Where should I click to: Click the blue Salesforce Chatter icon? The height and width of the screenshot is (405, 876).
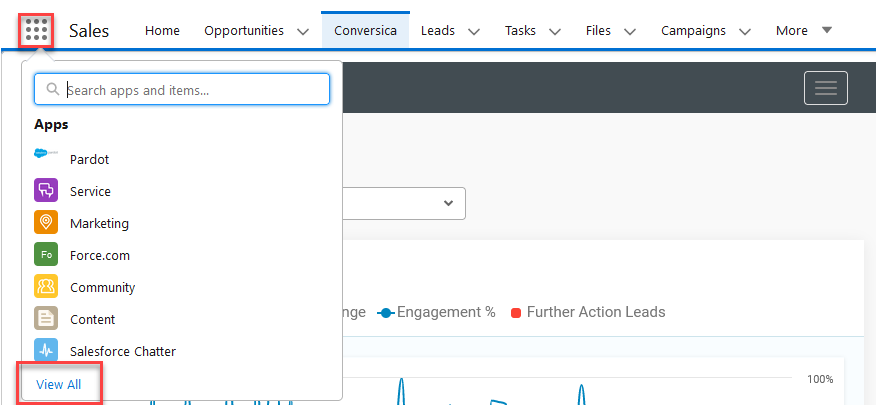tap(46, 350)
